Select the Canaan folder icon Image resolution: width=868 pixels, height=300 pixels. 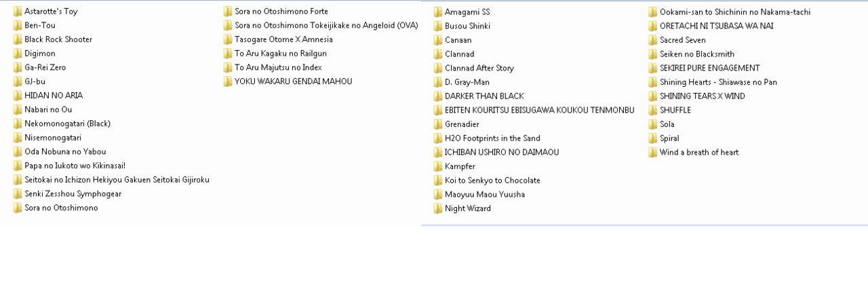[x=438, y=40]
